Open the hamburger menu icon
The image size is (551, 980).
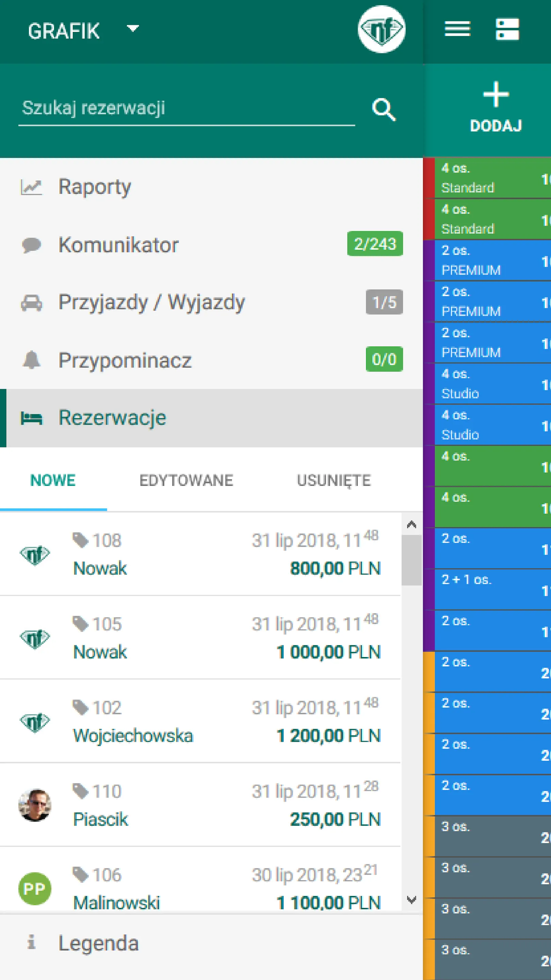click(457, 29)
